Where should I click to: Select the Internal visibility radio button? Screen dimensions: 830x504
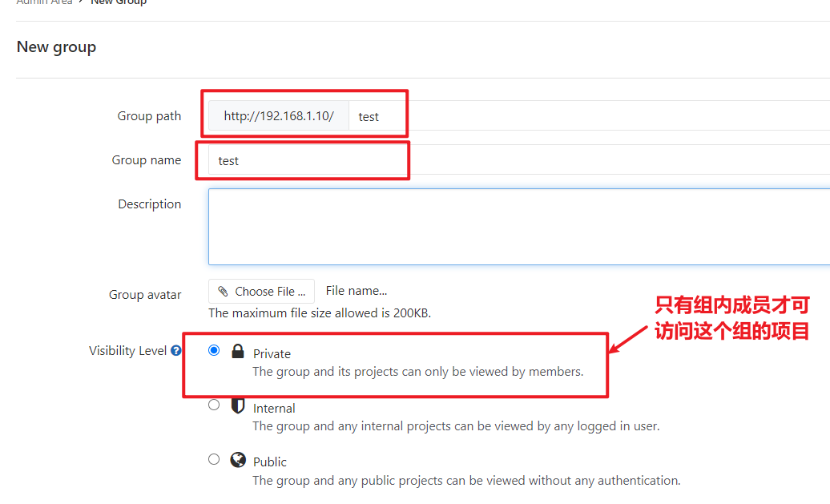coord(214,405)
